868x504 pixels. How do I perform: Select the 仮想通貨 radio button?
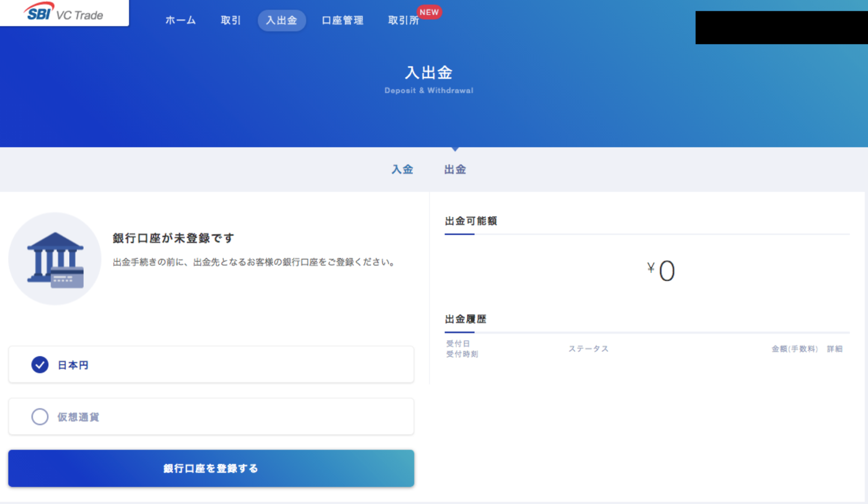pyautogui.click(x=40, y=417)
